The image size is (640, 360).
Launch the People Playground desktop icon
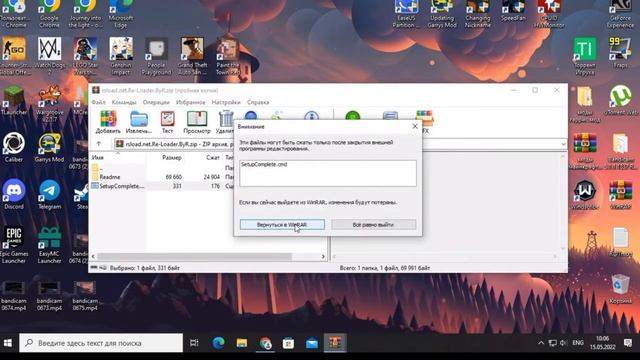(x=156, y=56)
